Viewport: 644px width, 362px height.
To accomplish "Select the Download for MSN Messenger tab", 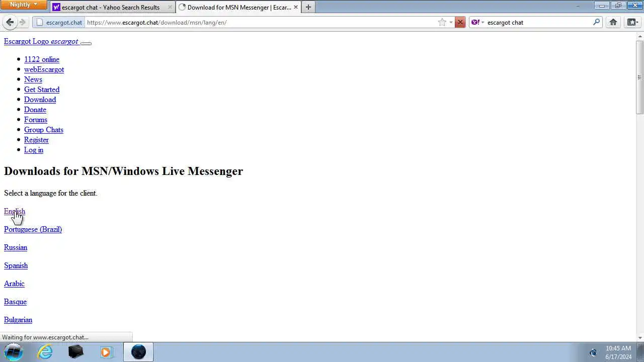I will point(239,7).
